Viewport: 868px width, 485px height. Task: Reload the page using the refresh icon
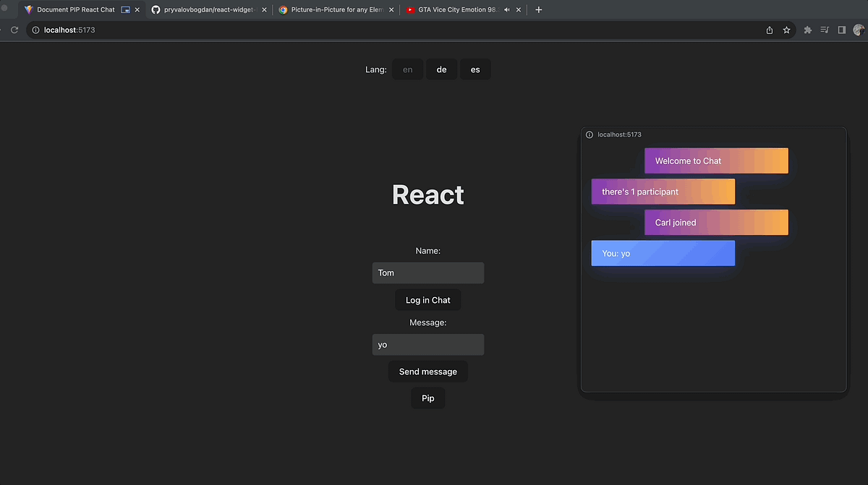14,30
